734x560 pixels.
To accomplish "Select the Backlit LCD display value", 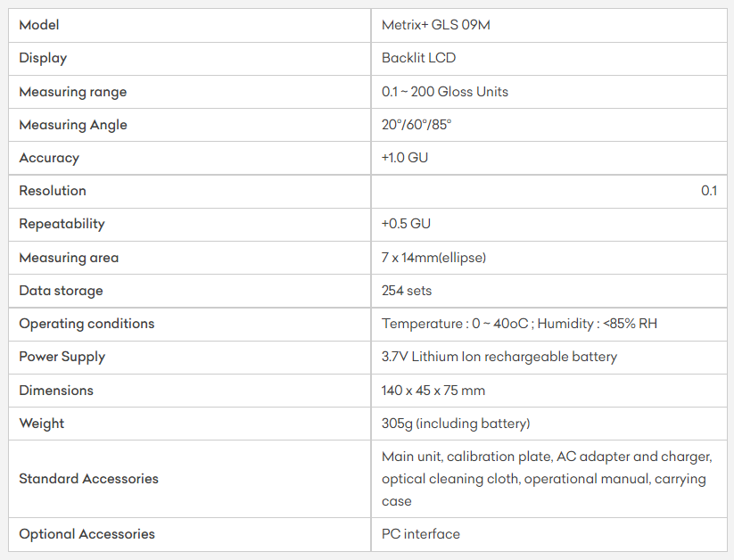I will pos(418,58).
